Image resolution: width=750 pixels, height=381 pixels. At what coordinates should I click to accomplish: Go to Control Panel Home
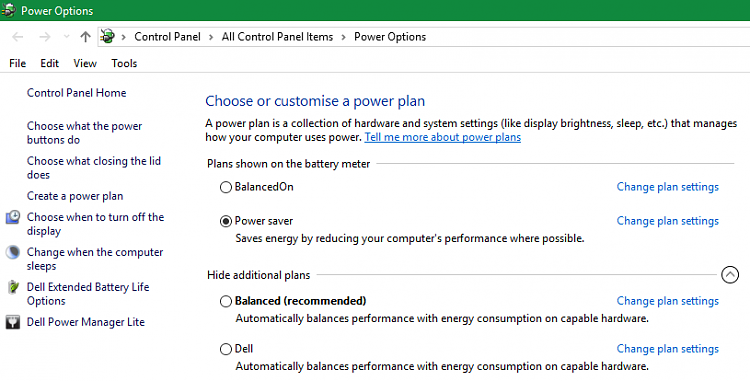pos(77,93)
